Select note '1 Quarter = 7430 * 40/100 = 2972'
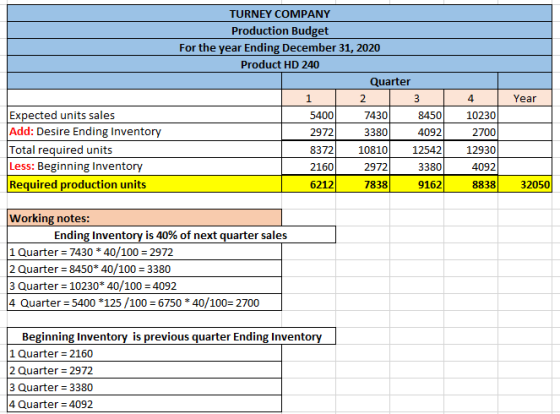Screen dimensions: 560x414 144,251
